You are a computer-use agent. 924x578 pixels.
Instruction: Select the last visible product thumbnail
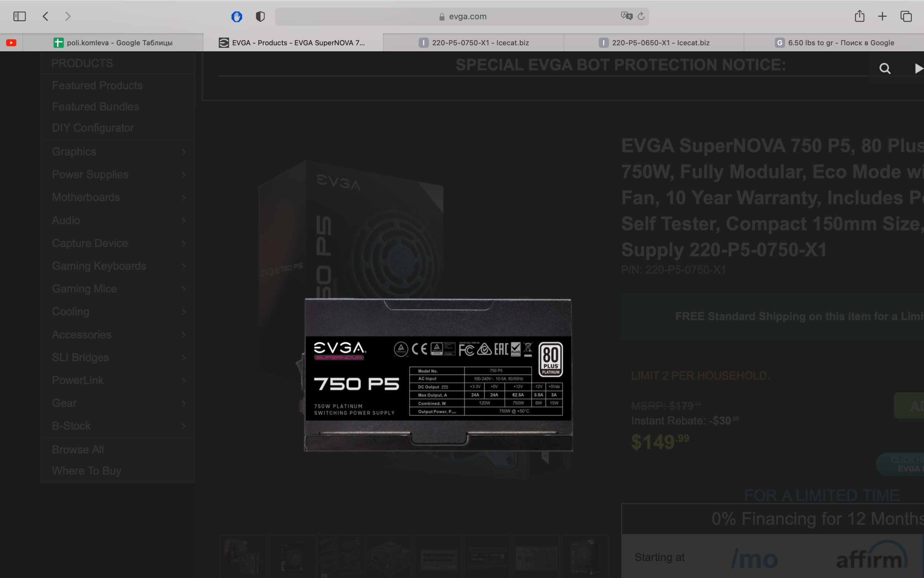[x=585, y=557]
